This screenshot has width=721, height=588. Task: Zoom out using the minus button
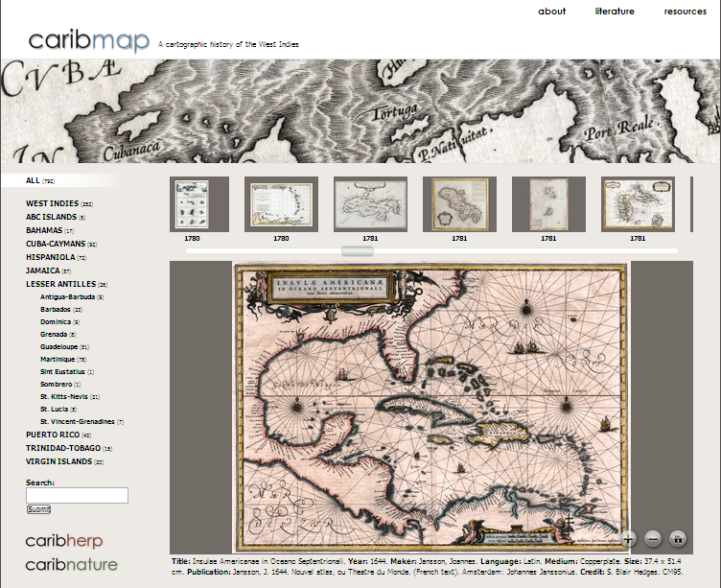click(x=653, y=539)
